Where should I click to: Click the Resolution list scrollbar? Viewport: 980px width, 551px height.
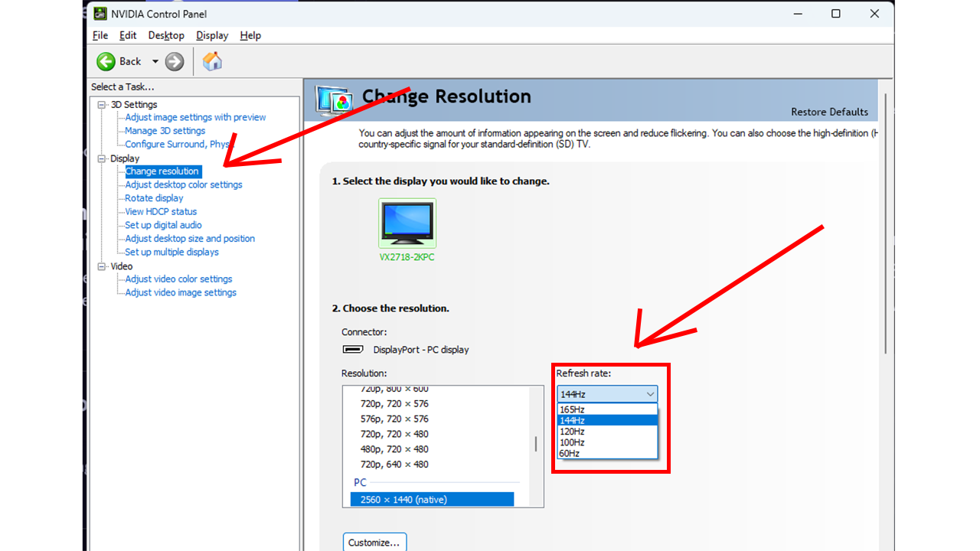(536, 445)
